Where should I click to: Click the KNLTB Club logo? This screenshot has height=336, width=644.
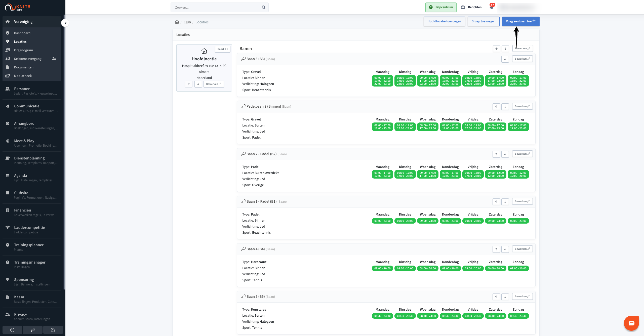(x=18, y=7)
